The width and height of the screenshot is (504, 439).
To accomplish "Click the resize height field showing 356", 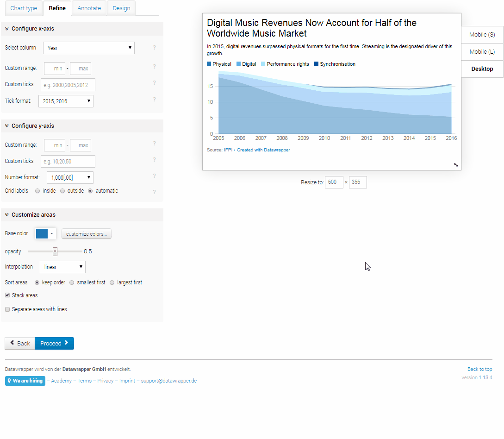I will click(358, 182).
